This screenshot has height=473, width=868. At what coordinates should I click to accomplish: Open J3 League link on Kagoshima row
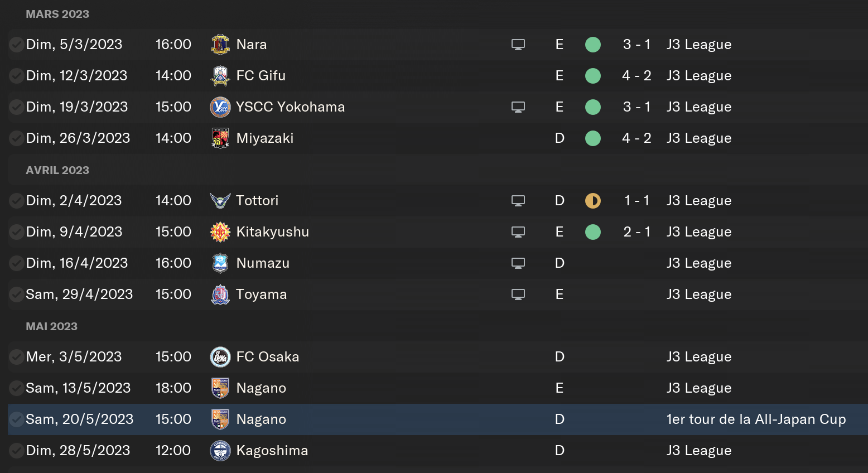point(699,451)
